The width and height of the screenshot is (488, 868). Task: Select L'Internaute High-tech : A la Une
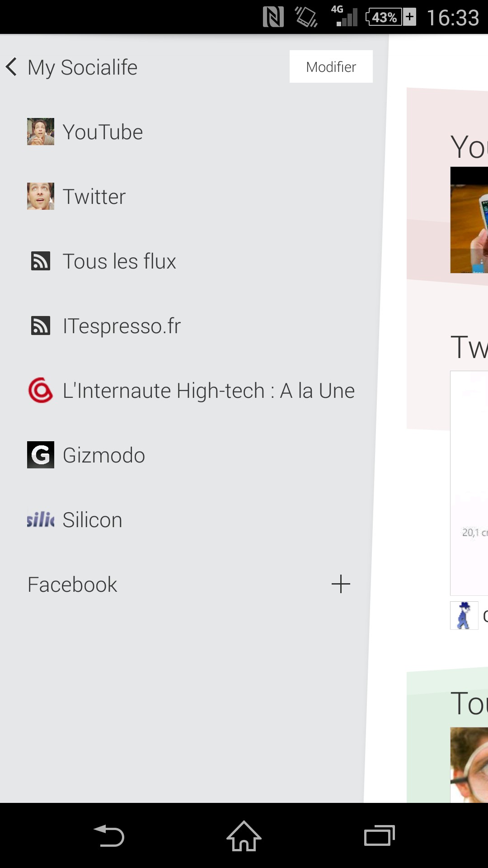(209, 391)
